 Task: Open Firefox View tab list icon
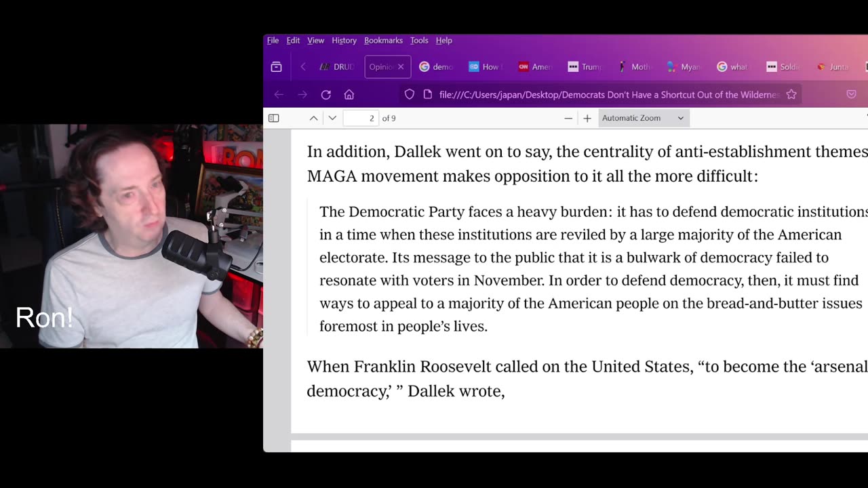coord(276,67)
